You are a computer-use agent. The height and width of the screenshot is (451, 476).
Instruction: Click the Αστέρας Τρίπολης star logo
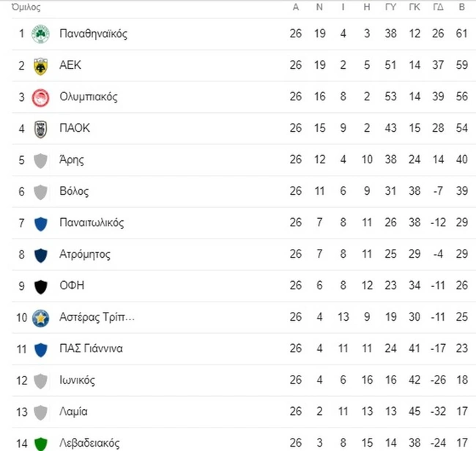click(x=40, y=318)
